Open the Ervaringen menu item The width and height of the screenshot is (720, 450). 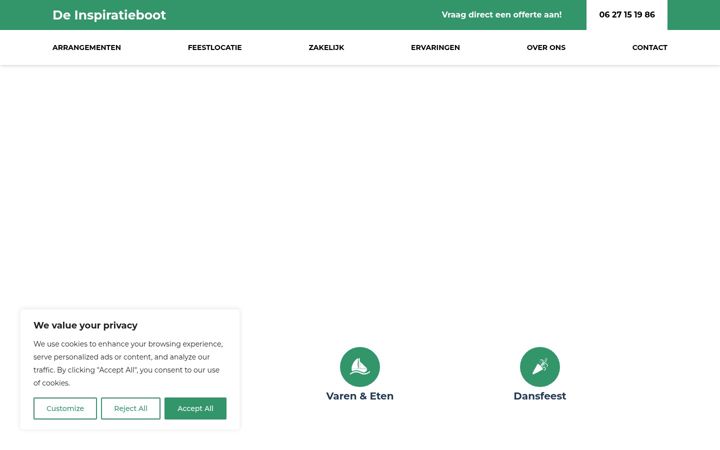point(435,47)
